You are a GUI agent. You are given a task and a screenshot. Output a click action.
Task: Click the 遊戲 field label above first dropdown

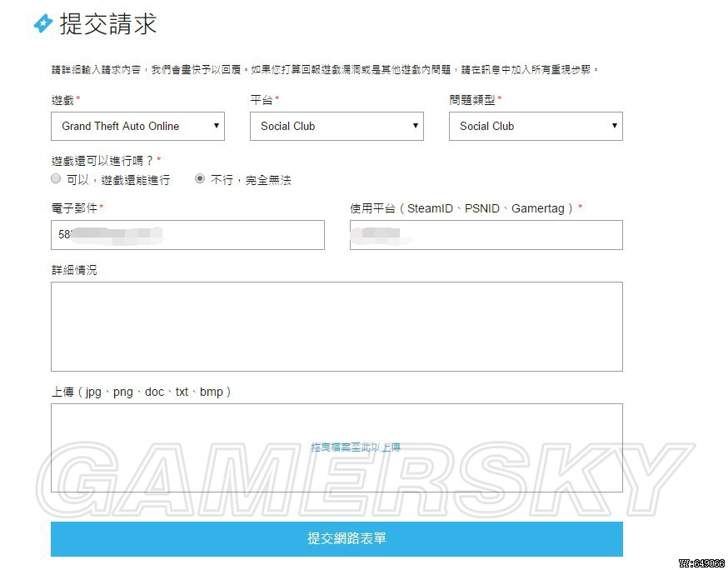tap(62, 100)
